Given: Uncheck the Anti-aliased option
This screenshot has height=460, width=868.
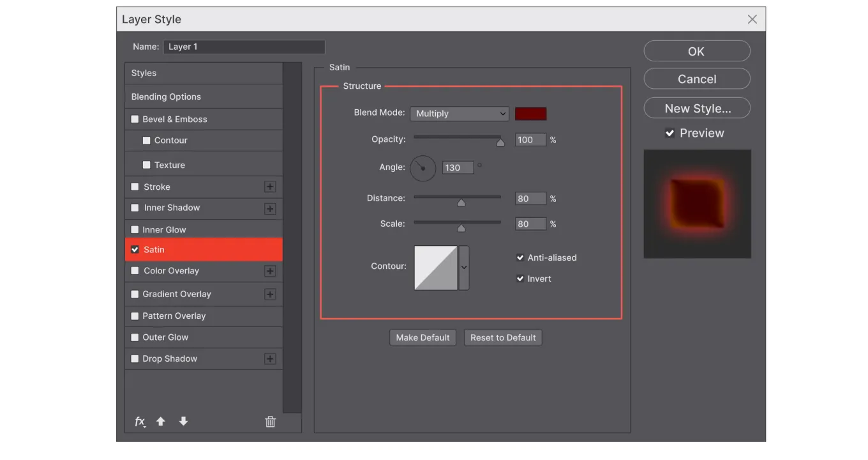Looking at the screenshot, I should (x=520, y=257).
